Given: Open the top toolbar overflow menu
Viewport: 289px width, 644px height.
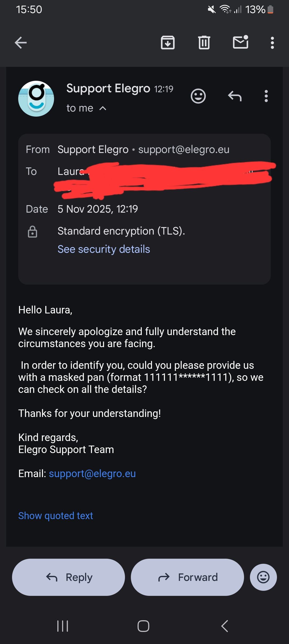Looking at the screenshot, I should tap(272, 43).
